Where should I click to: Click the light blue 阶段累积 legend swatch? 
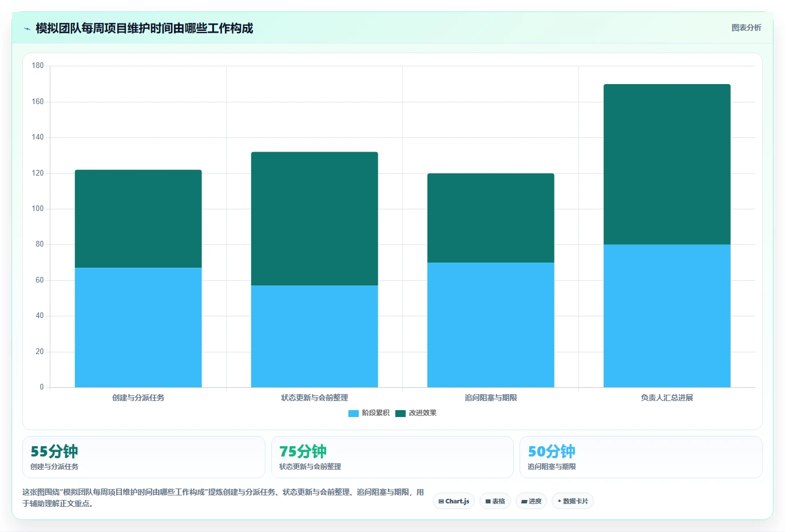point(353,414)
